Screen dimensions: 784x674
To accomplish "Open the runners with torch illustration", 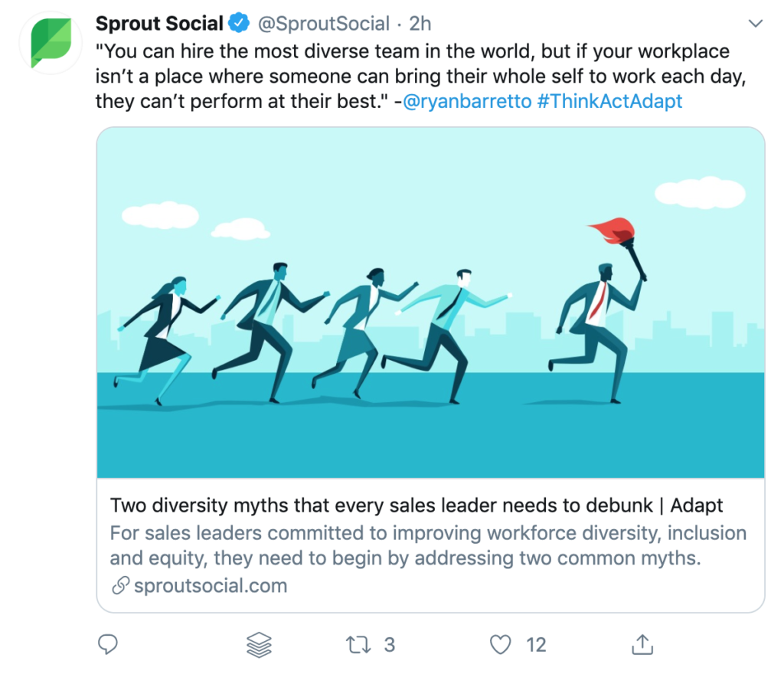I will 430,303.
